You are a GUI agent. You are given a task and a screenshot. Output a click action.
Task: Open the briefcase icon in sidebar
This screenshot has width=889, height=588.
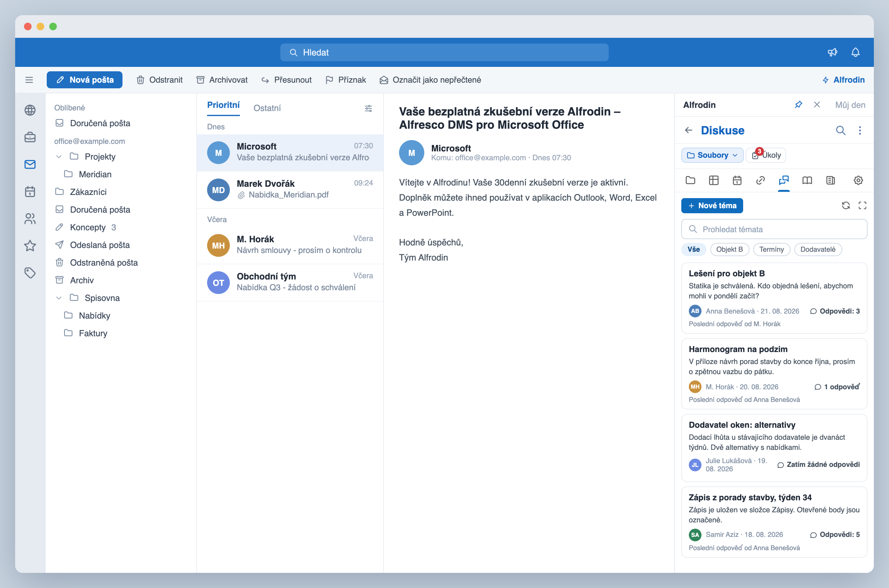30,137
